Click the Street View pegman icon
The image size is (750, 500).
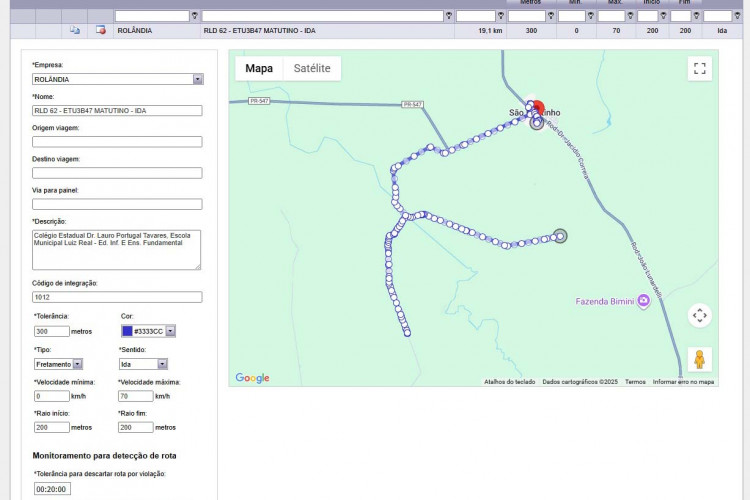pyautogui.click(x=699, y=358)
